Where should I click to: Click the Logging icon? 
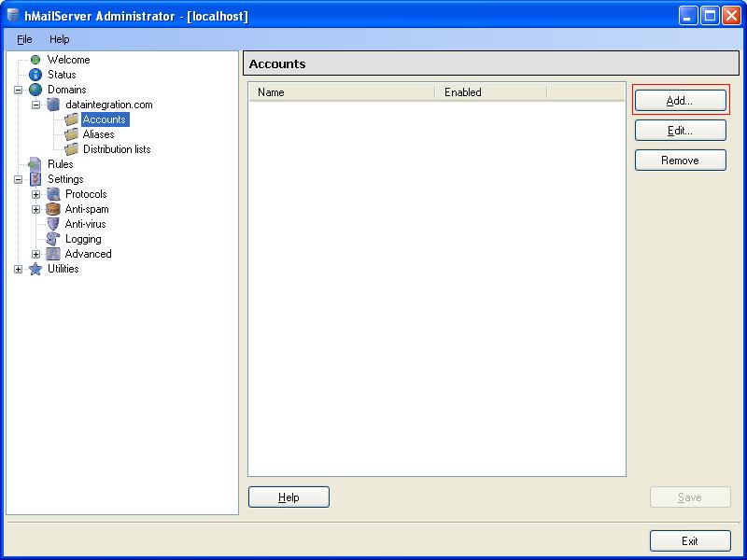(53, 239)
